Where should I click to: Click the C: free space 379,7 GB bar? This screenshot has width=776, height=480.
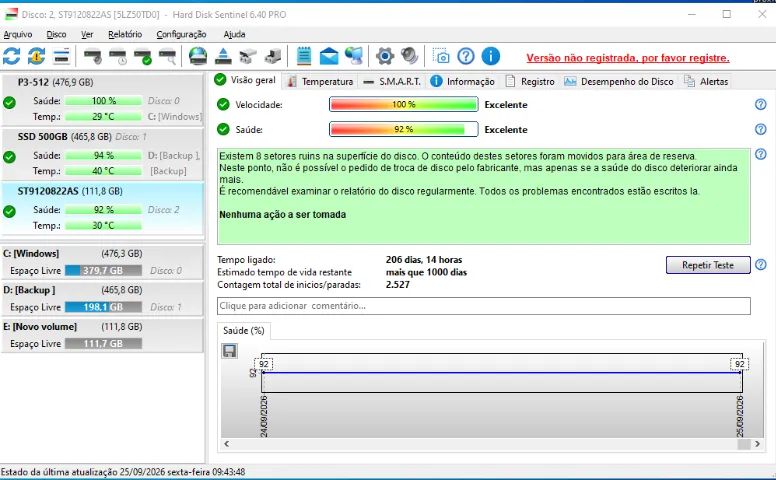coord(103,271)
